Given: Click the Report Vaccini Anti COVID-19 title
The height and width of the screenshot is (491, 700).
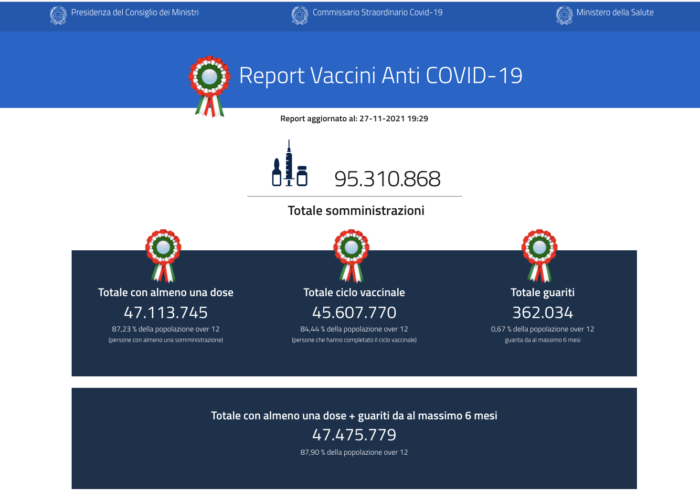Looking at the screenshot, I should (380, 76).
